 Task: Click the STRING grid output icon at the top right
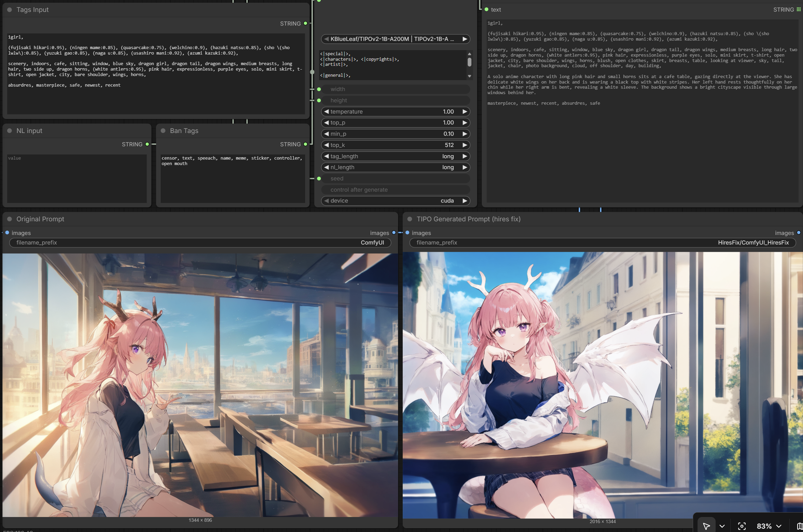(798, 10)
